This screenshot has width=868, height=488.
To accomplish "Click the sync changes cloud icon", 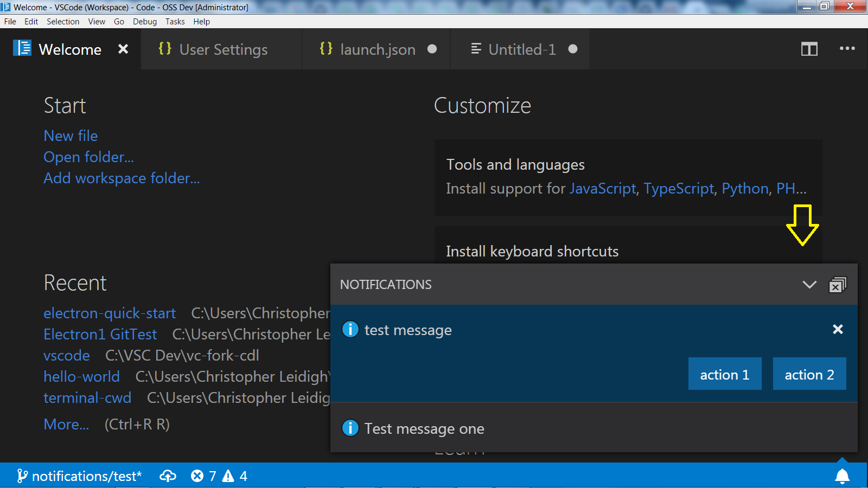I will click(168, 476).
